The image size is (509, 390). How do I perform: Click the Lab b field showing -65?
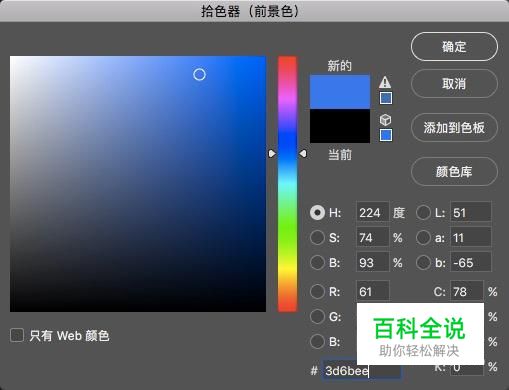coord(471,263)
